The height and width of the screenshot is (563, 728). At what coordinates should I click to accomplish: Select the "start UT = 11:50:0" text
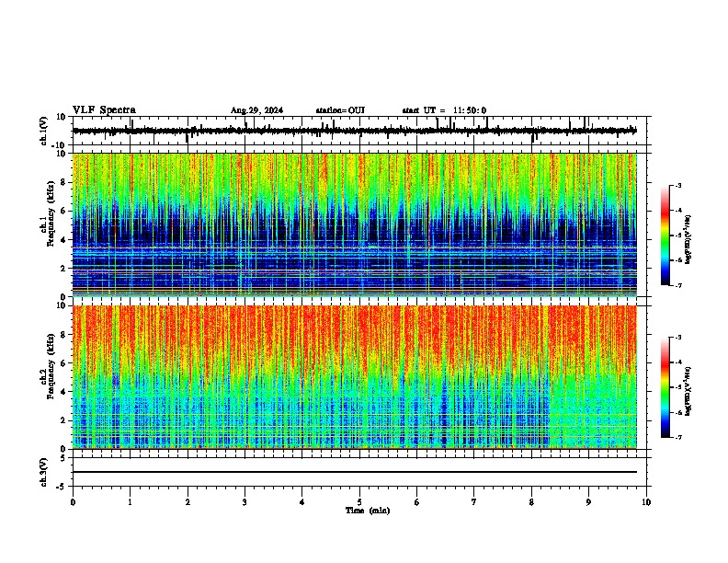click(444, 110)
